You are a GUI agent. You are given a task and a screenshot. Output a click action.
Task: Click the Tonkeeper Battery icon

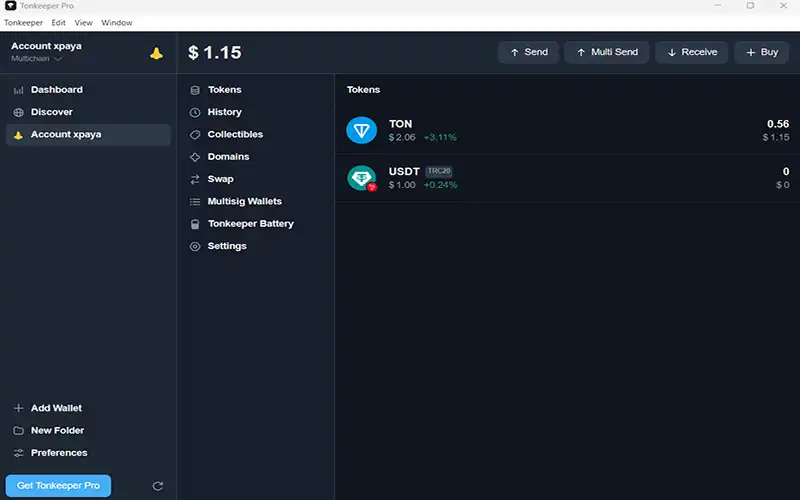[195, 224]
